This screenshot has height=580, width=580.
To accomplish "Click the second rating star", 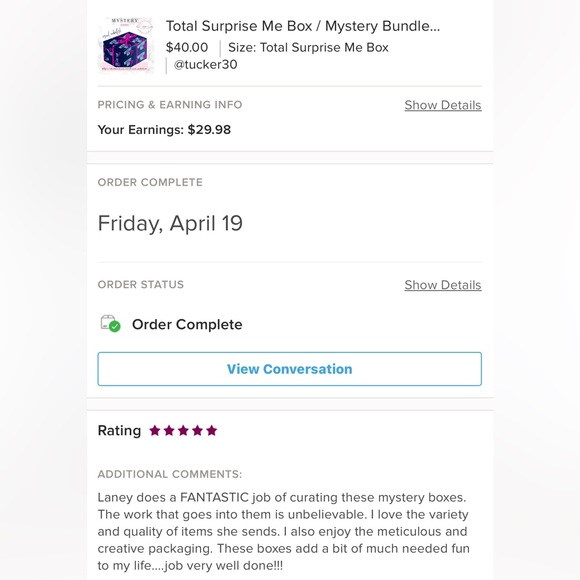I will pyautogui.click(x=169, y=431).
